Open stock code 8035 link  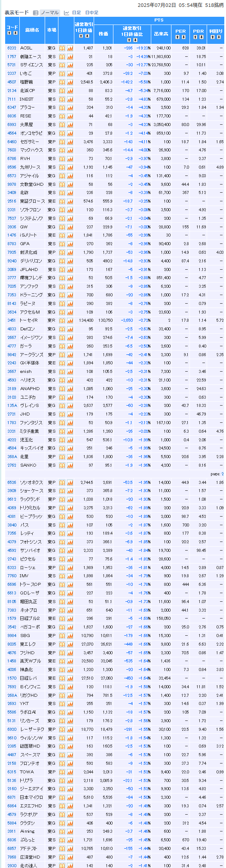[12, 644]
